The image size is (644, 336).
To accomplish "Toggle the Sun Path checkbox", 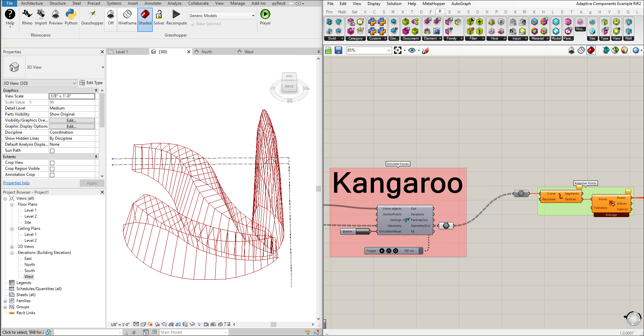I will tap(52, 151).
